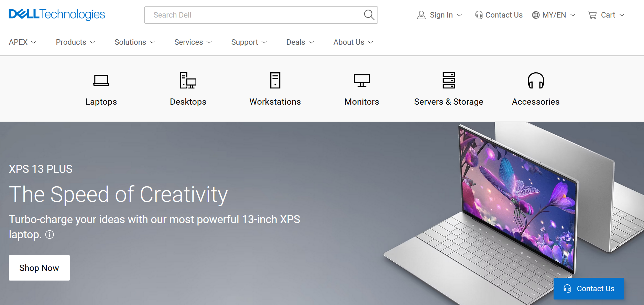Open the Monitors category icon
Viewport: 644px width, 305px height.
(x=362, y=81)
